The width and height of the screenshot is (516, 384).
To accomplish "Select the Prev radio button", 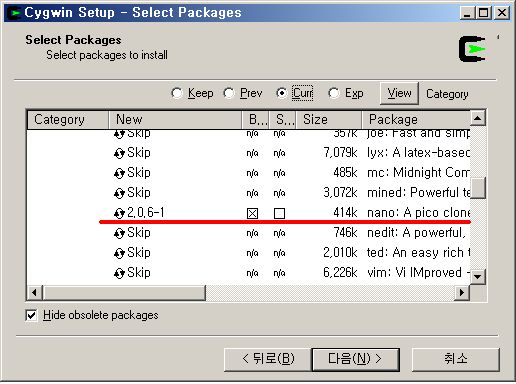I will click(229, 93).
